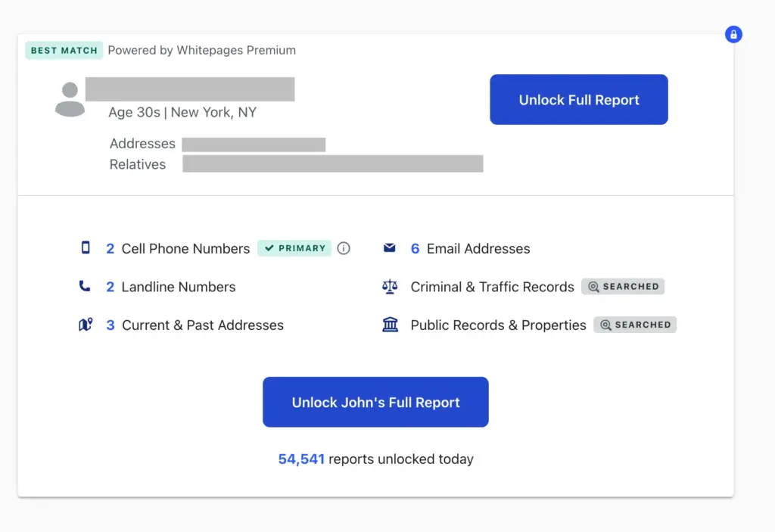Select Current & Past Addresses text
Image resolution: width=775 pixels, height=532 pixels.
(203, 325)
